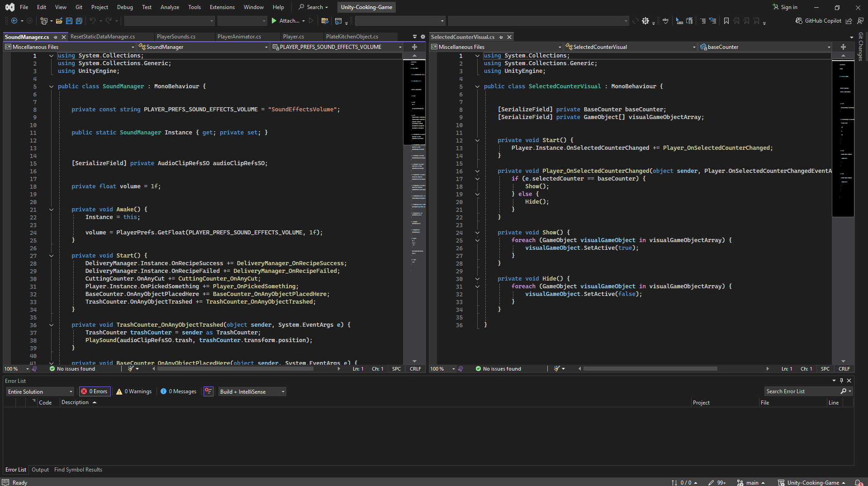Click the Comment Out Selected Lines icon

[702, 21]
